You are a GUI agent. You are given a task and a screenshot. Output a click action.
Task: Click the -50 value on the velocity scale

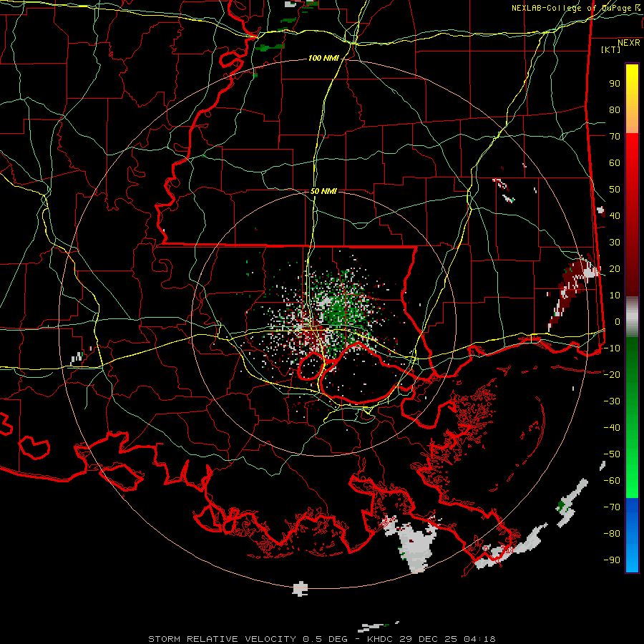click(x=612, y=454)
